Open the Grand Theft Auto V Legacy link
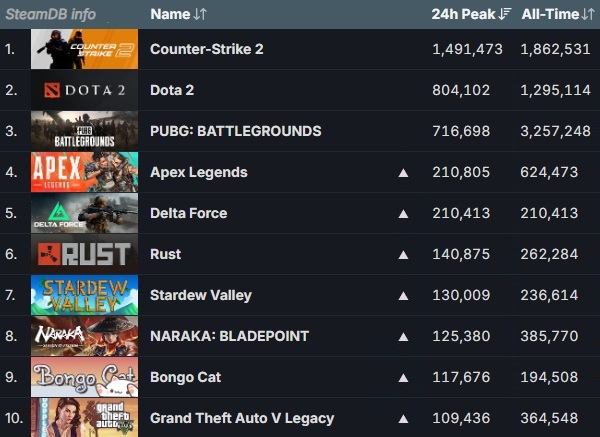The width and height of the screenshot is (600, 437). coord(241,418)
